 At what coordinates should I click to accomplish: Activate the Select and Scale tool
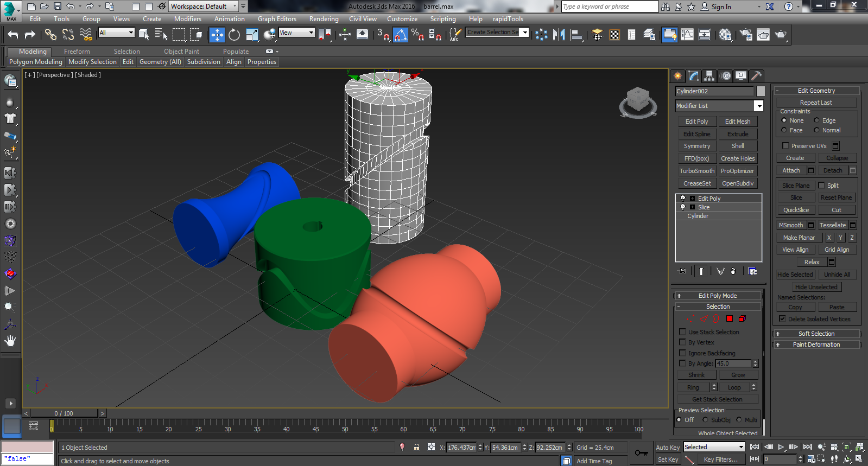click(252, 35)
